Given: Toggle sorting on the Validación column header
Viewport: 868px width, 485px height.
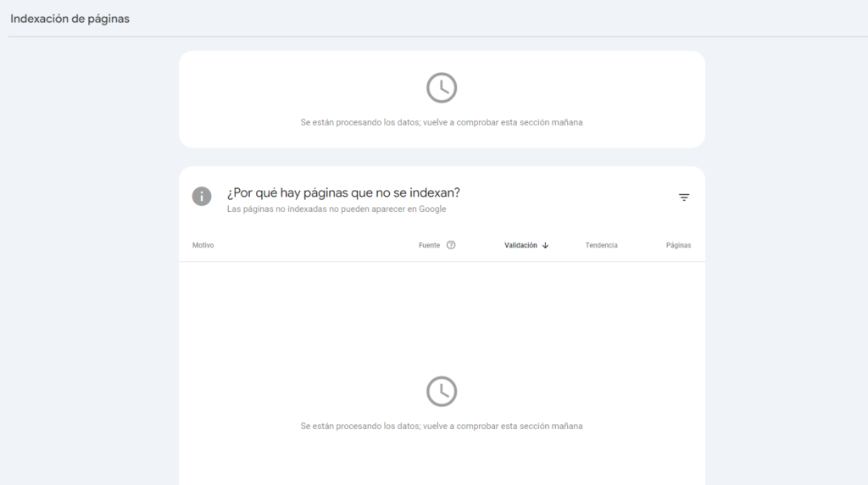Looking at the screenshot, I should (520, 245).
